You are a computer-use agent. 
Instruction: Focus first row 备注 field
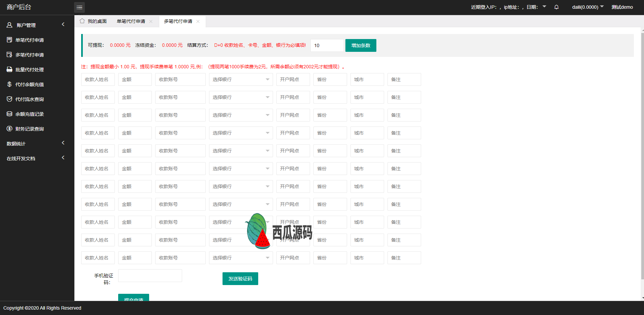click(x=404, y=79)
